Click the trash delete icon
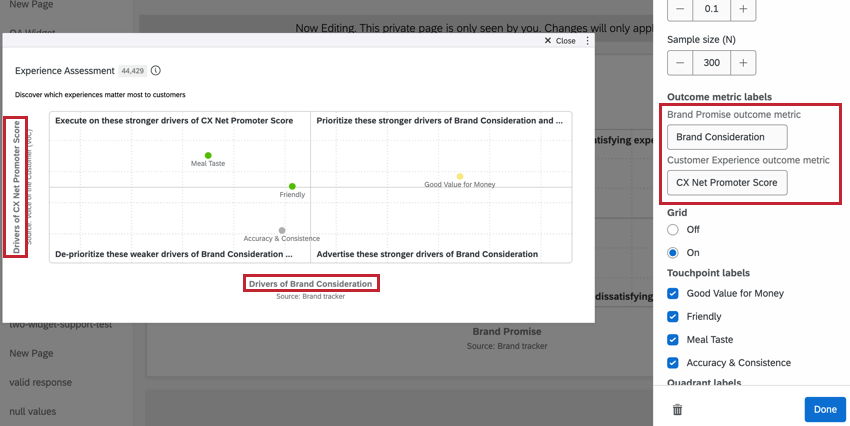Viewport: 850px width, 426px height. pos(677,410)
